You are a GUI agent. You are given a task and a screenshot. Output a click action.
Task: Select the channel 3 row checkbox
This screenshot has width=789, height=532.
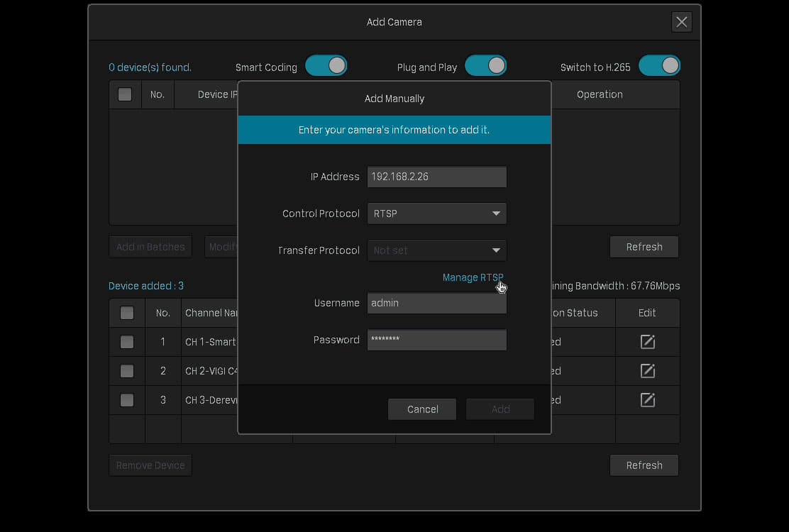coord(127,400)
